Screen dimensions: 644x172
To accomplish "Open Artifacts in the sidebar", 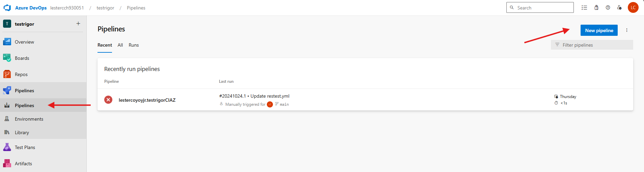I will point(23,164).
